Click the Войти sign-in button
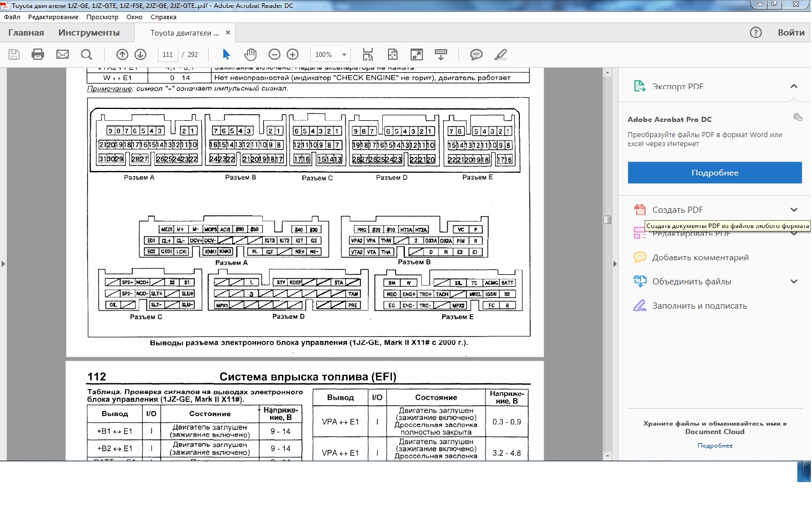The height and width of the screenshot is (508, 812). (791, 33)
